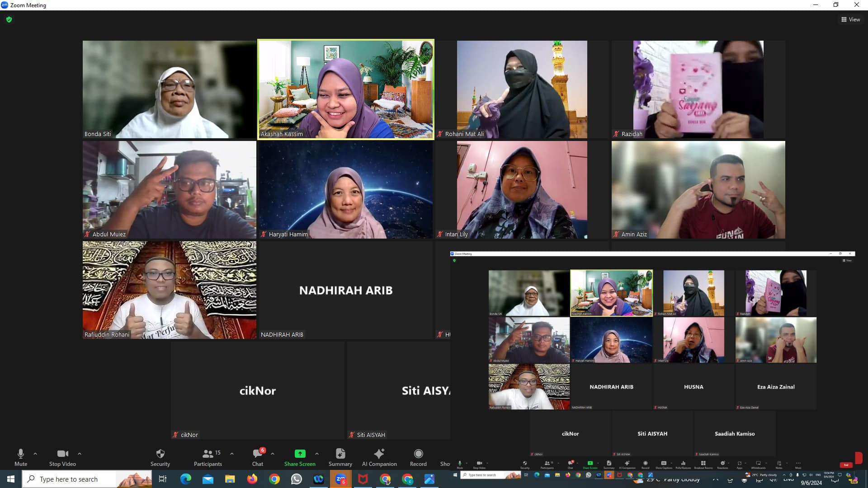Click the green Share Screen icon
Screen dimensions: 868x488
300,454
